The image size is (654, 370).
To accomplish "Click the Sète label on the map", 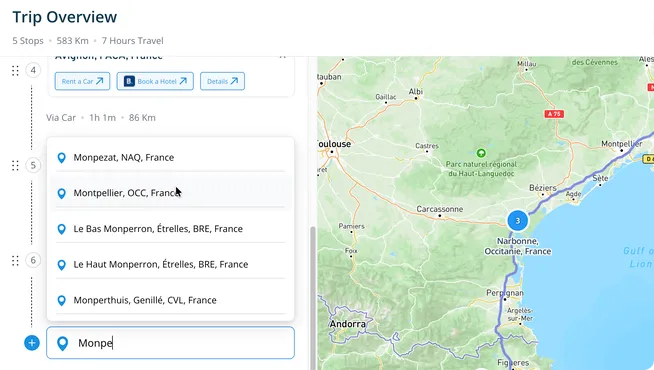I will (600, 178).
